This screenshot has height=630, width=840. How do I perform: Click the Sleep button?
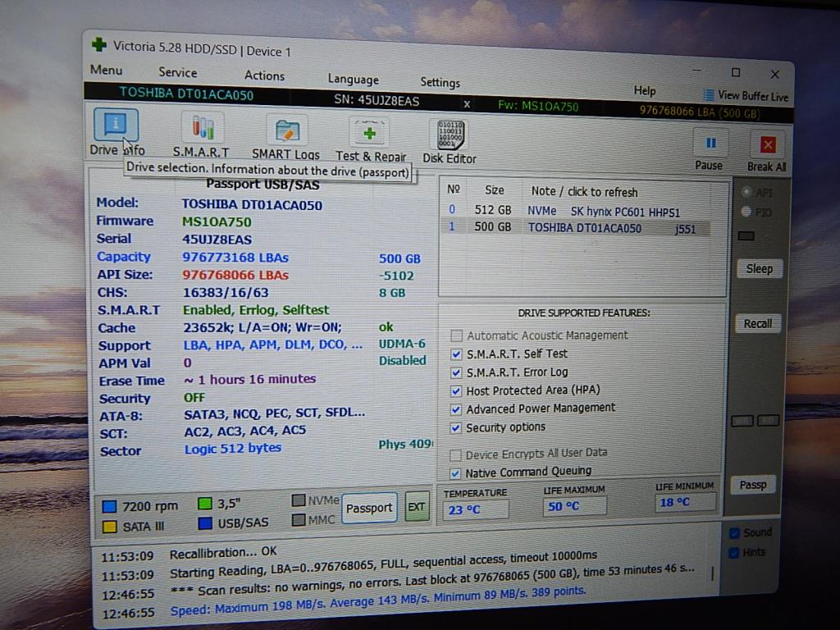coord(759,268)
